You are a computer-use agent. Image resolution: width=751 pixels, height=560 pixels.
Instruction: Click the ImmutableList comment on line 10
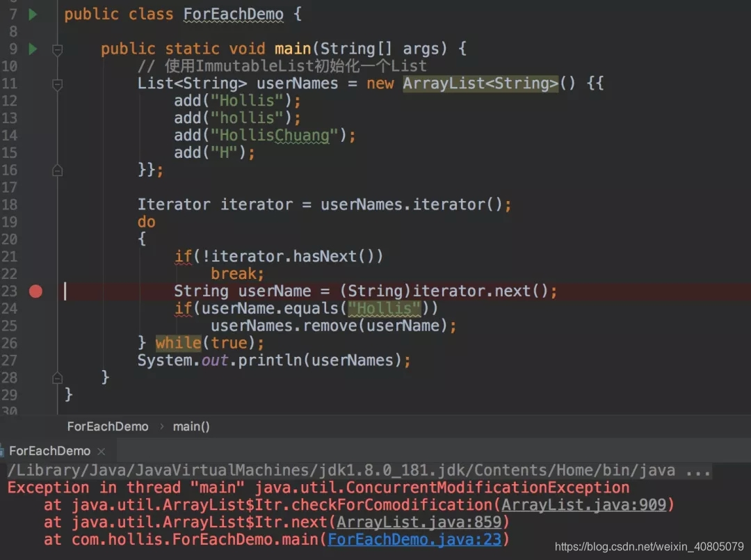282,66
